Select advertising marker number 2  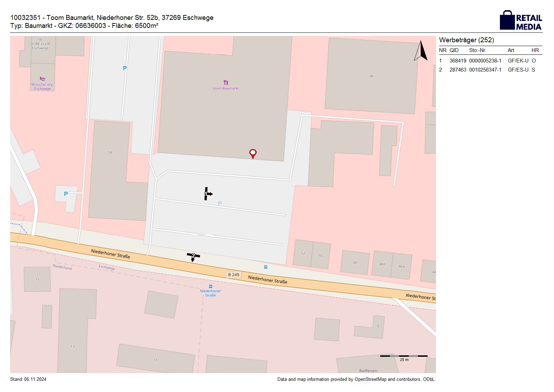click(193, 256)
